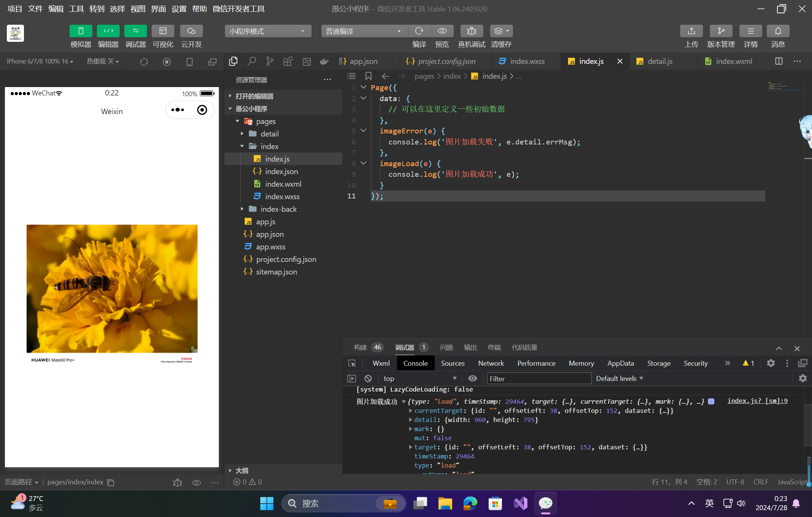The image size is (812, 517).
Task: Click the clear console icon
Action: (x=368, y=378)
